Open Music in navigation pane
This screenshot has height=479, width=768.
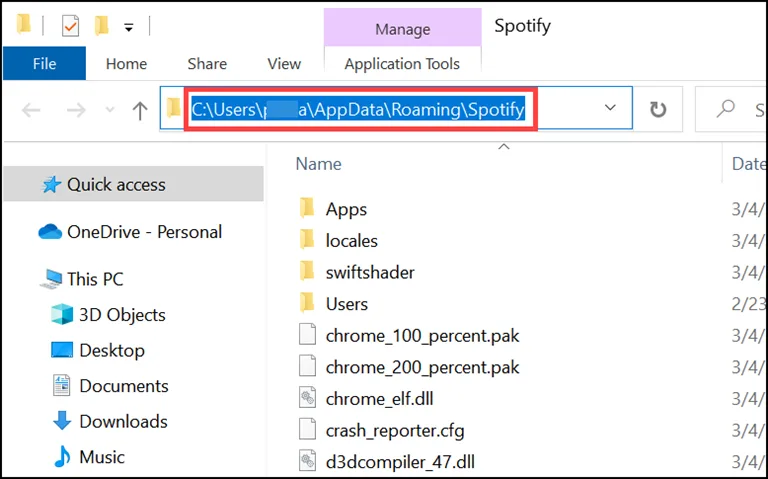pos(102,457)
